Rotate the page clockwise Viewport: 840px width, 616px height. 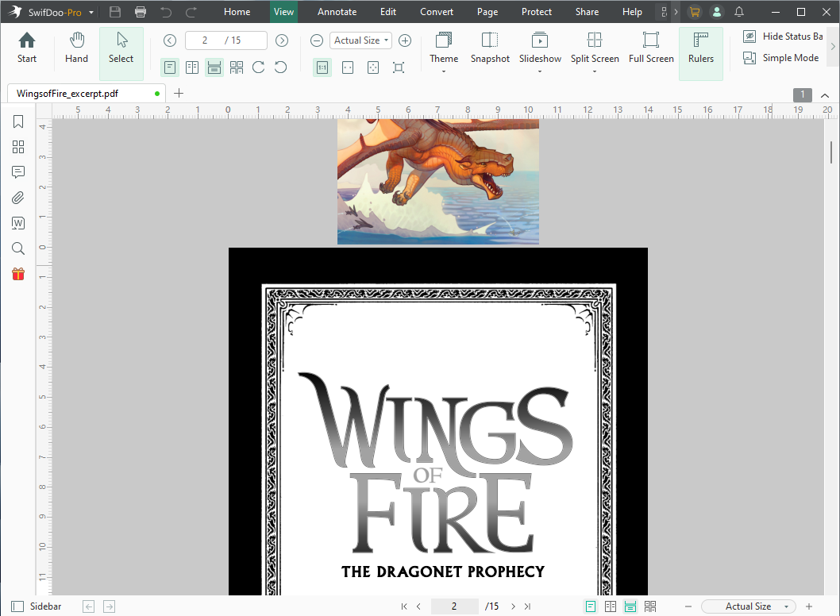[x=258, y=67]
